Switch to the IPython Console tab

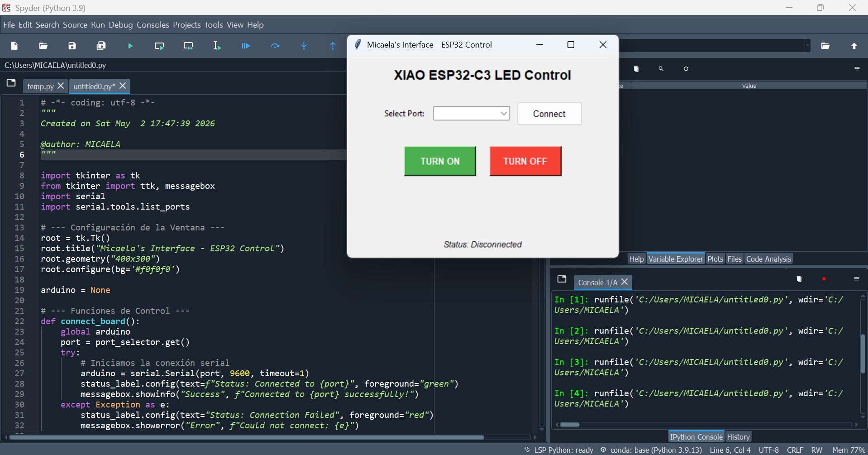point(696,437)
